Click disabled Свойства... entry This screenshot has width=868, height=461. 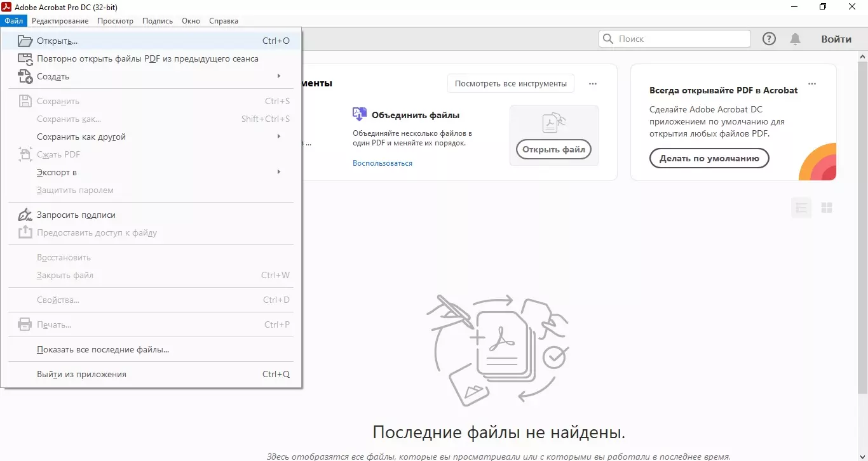tap(151, 300)
